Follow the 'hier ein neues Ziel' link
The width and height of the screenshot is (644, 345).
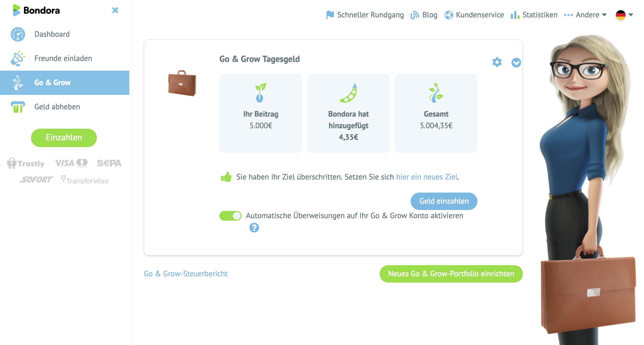427,177
